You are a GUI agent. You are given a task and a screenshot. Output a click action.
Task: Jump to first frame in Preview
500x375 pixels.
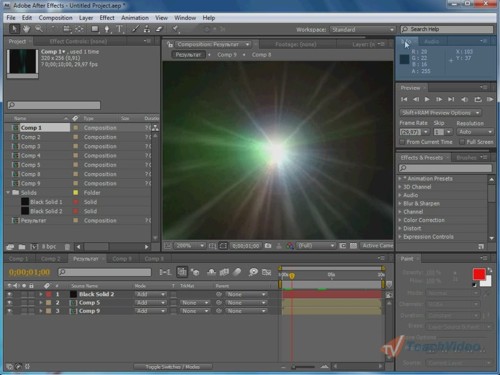click(x=404, y=99)
